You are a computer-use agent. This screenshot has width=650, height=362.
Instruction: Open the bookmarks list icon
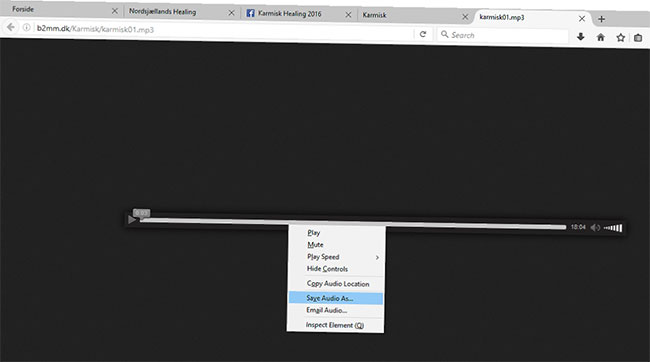coord(638,38)
